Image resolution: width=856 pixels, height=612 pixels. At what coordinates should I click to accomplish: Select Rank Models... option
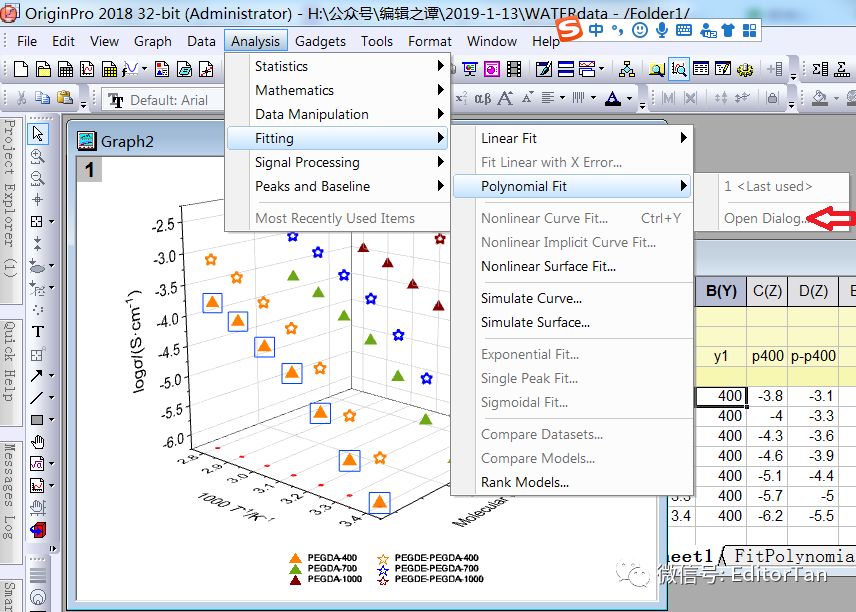[572, 482]
